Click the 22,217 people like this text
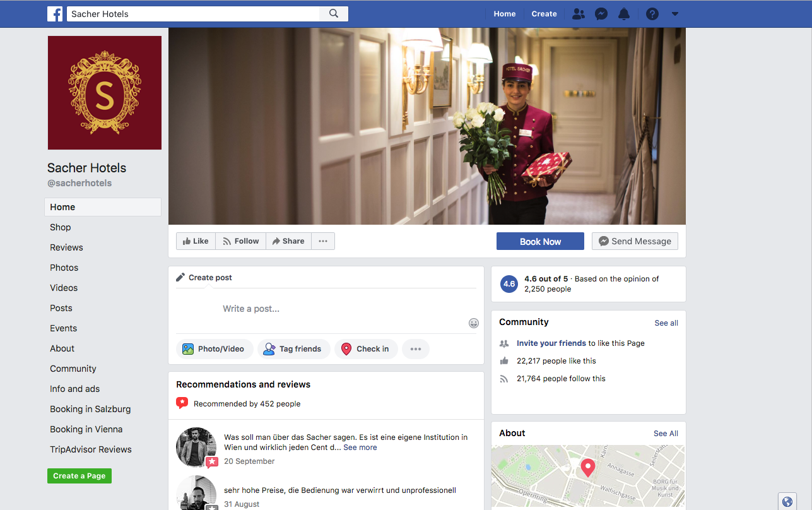This screenshot has width=812, height=510. click(556, 361)
